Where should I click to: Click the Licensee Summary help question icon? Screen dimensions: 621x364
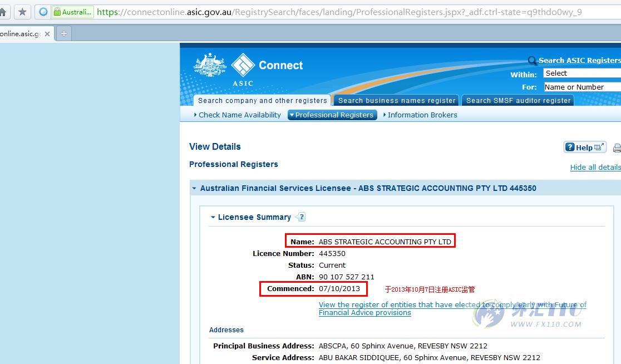click(x=300, y=217)
